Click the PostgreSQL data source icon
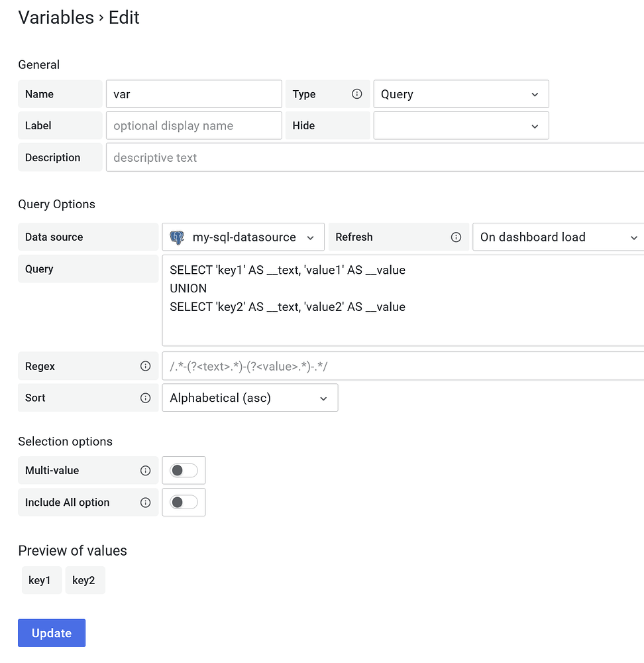Viewport: 644px width, 663px height. 177,237
